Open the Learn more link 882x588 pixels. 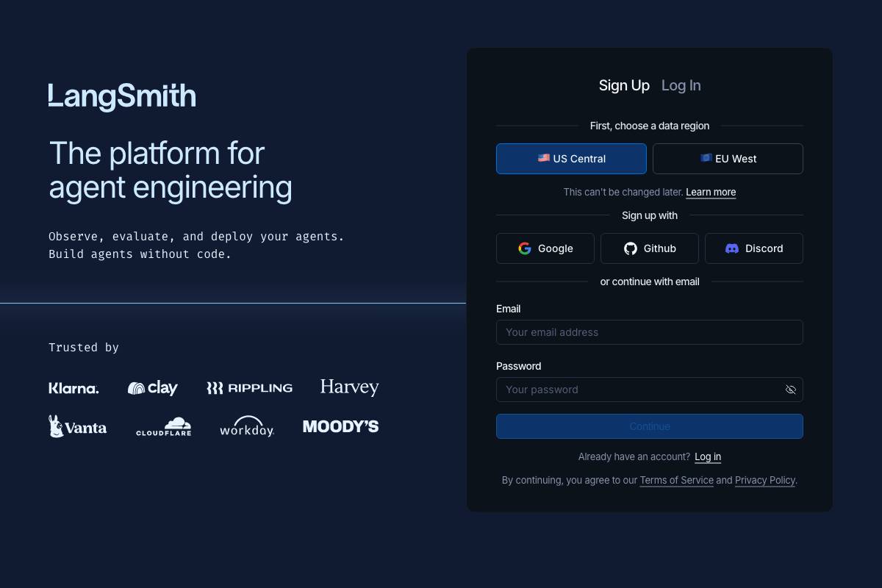coord(711,192)
